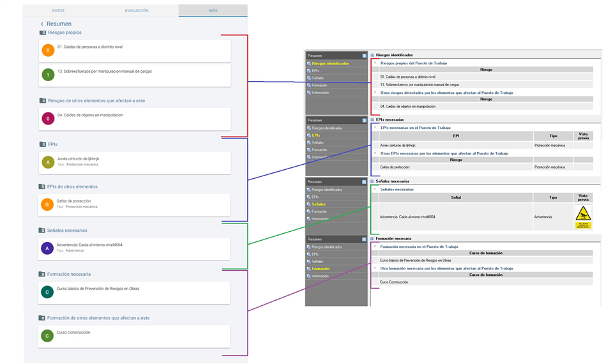Collapse Riesgos propios del Puesto de Trabajo
This screenshot has height=364, width=613.
pos(375,63)
